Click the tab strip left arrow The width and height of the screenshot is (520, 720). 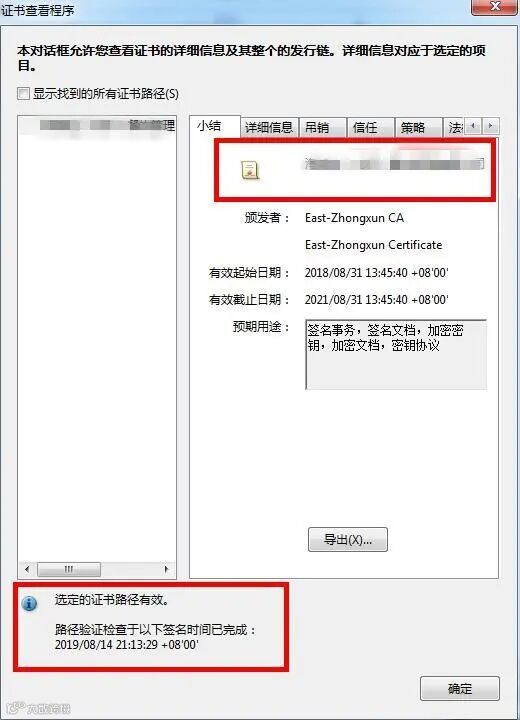pos(473,126)
